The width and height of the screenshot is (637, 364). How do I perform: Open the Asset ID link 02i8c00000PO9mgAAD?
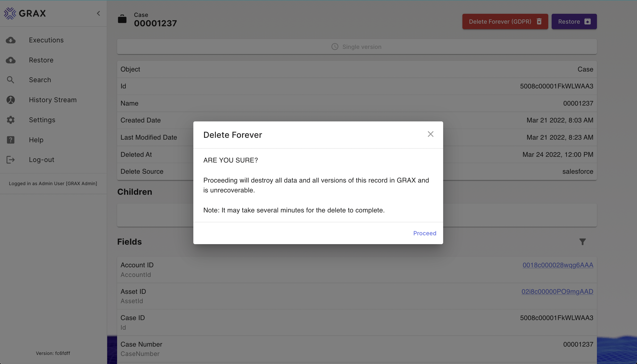pos(557,291)
